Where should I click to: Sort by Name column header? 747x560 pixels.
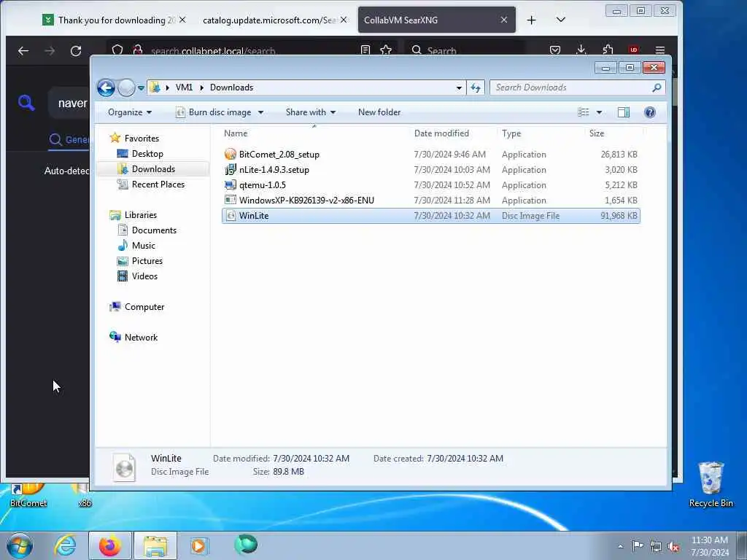coord(314,134)
